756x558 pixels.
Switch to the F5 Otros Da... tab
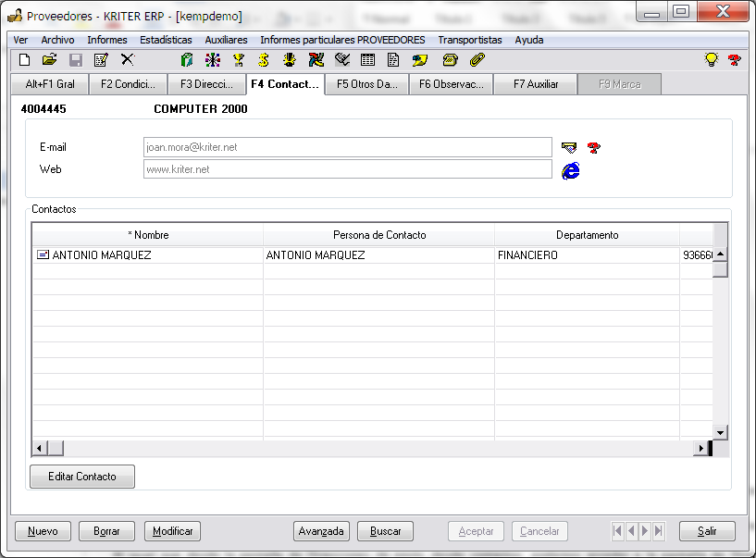tap(367, 84)
